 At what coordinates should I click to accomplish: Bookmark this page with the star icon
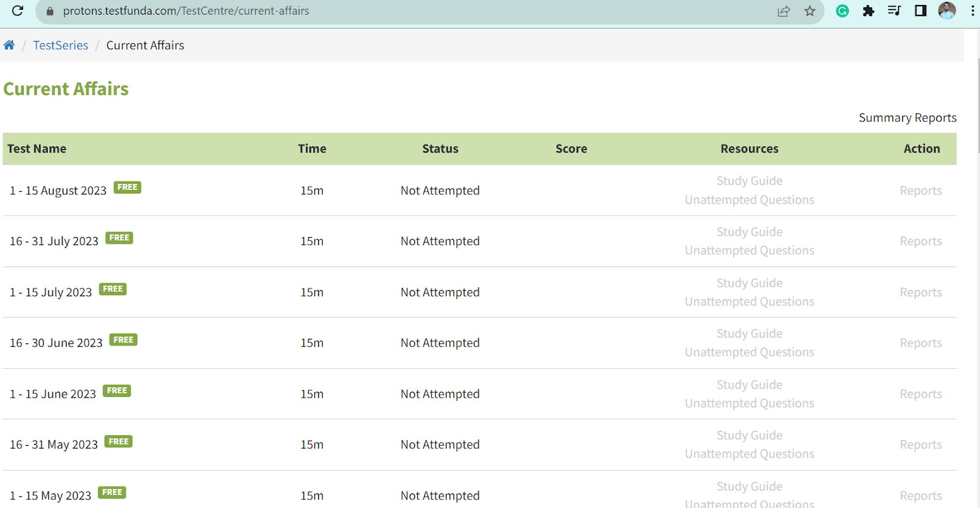(x=810, y=11)
